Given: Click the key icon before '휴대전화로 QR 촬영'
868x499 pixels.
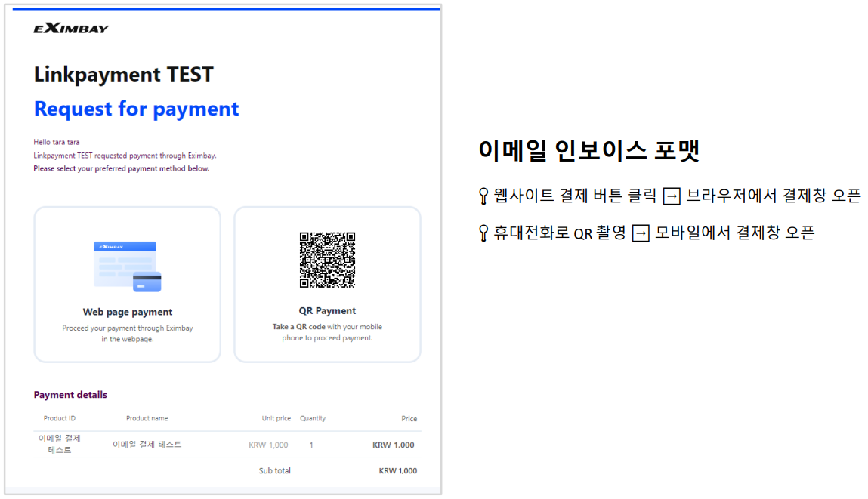Looking at the screenshot, I should pos(483,233).
